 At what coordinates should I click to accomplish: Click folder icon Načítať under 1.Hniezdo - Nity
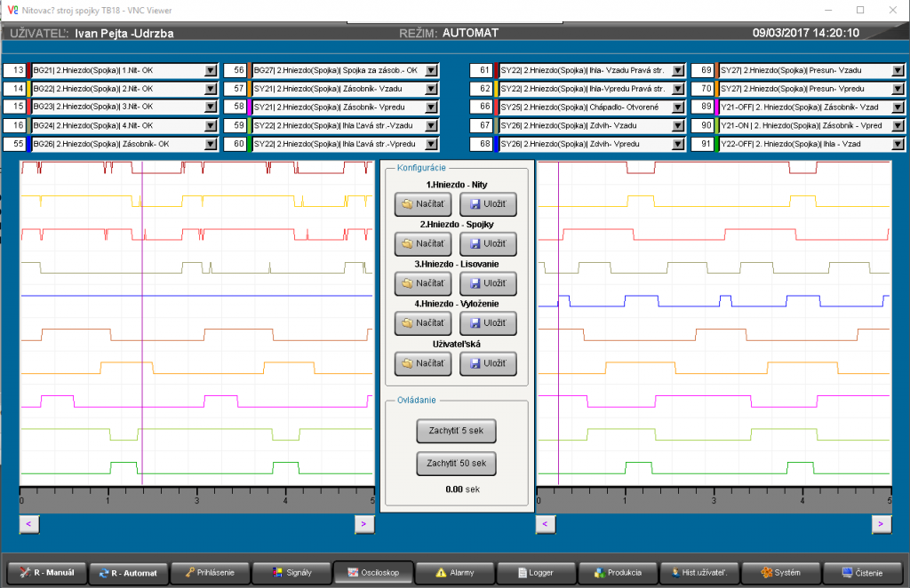pyautogui.click(x=407, y=204)
